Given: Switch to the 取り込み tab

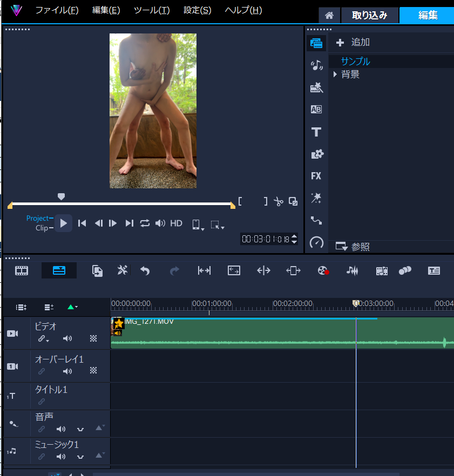Looking at the screenshot, I should tap(370, 15).
